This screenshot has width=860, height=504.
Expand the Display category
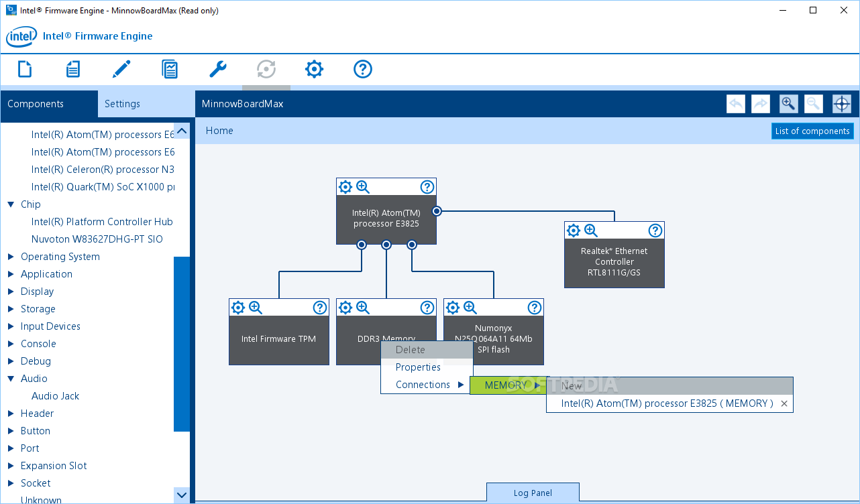11,292
